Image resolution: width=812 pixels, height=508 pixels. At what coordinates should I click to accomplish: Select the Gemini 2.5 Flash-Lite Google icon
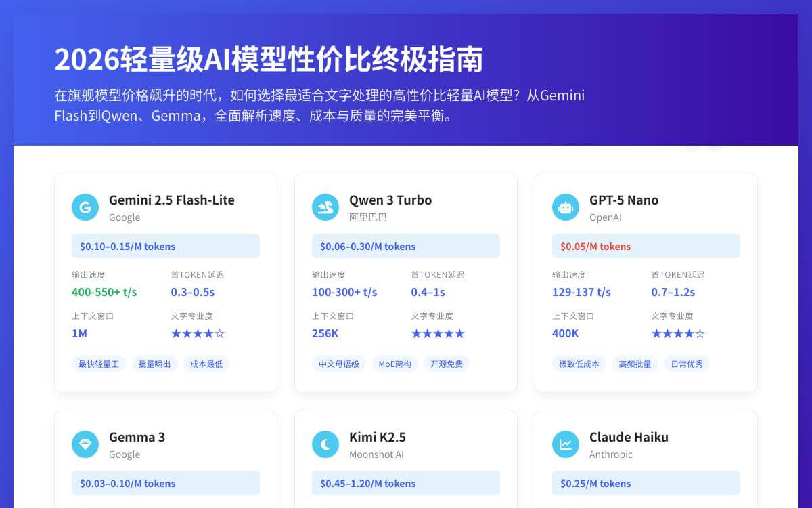pos(85,207)
